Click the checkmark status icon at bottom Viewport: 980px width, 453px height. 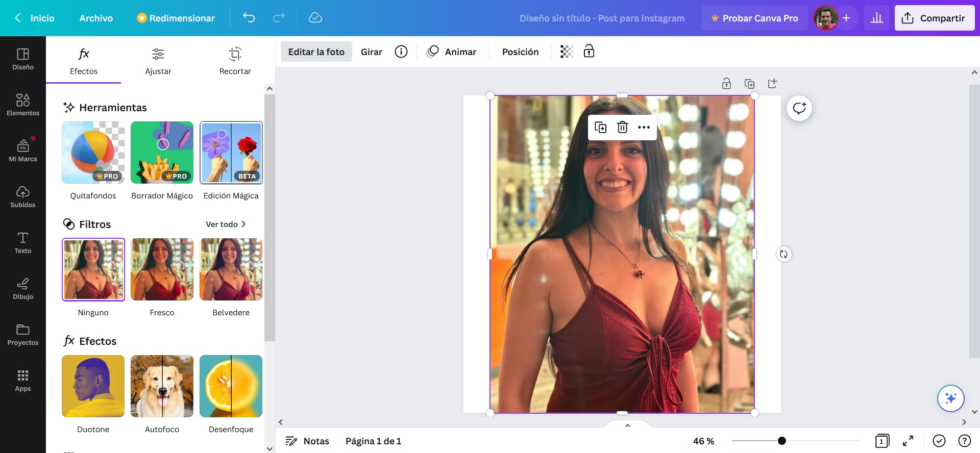coord(939,441)
